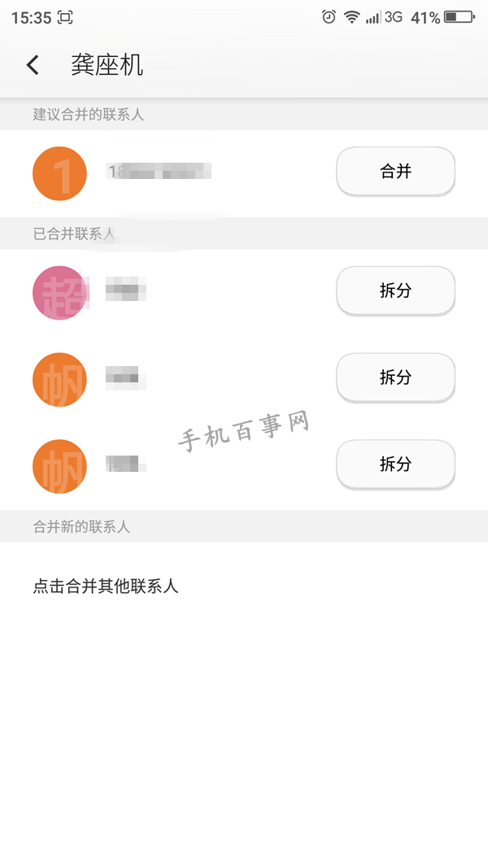Select the bottom orange 帆 contact avatar
Image resolution: width=488 pixels, height=868 pixels.
pos(59,465)
